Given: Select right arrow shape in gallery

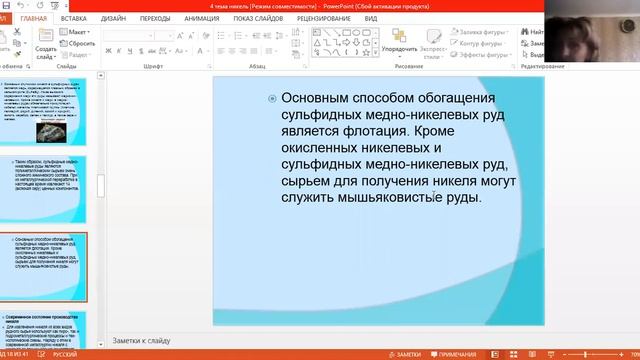Looking at the screenshot, I should 347,42.
